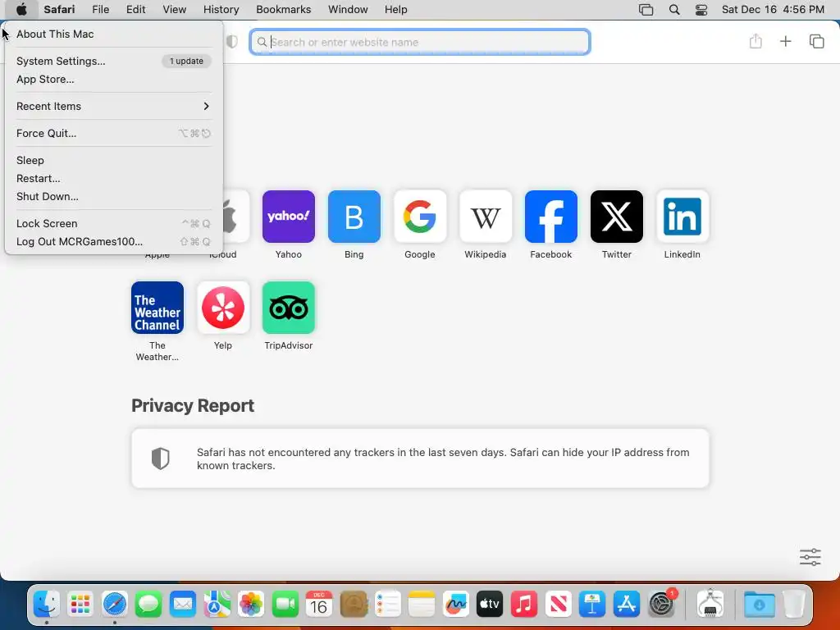Screen dimensions: 840x630
Task: Select Lock Screen in Apple menu
Action: (x=113, y=223)
